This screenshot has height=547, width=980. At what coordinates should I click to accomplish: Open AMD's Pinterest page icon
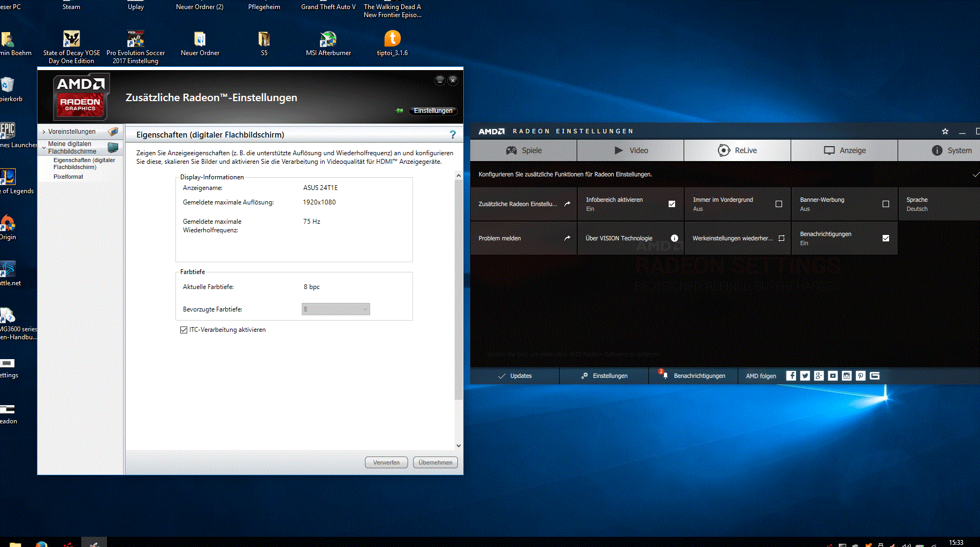pyautogui.click(x=861, y=376)
